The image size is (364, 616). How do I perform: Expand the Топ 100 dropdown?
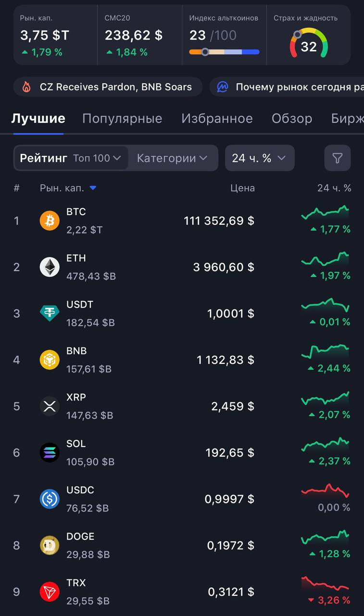click(97, 158)
